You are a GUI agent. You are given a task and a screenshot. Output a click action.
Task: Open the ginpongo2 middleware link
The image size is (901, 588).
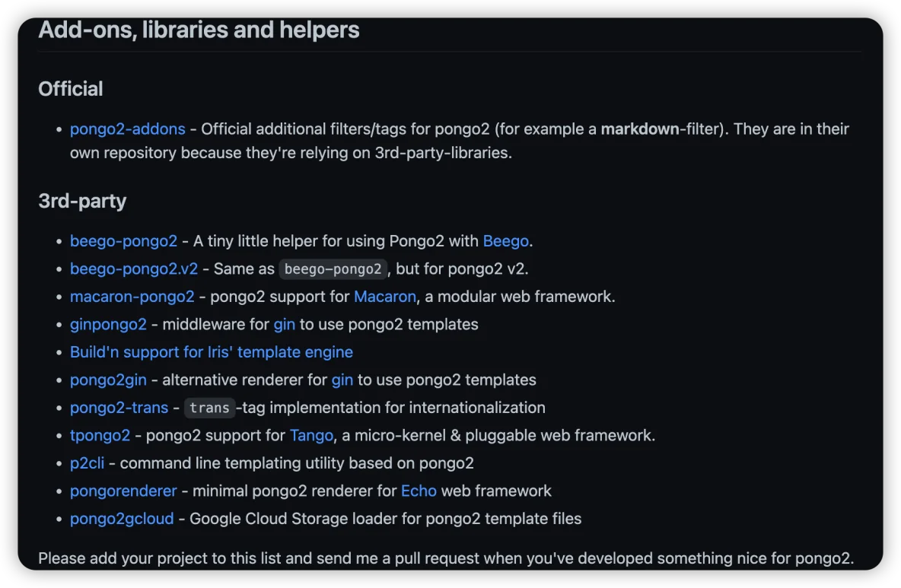[x=108, y=325]
